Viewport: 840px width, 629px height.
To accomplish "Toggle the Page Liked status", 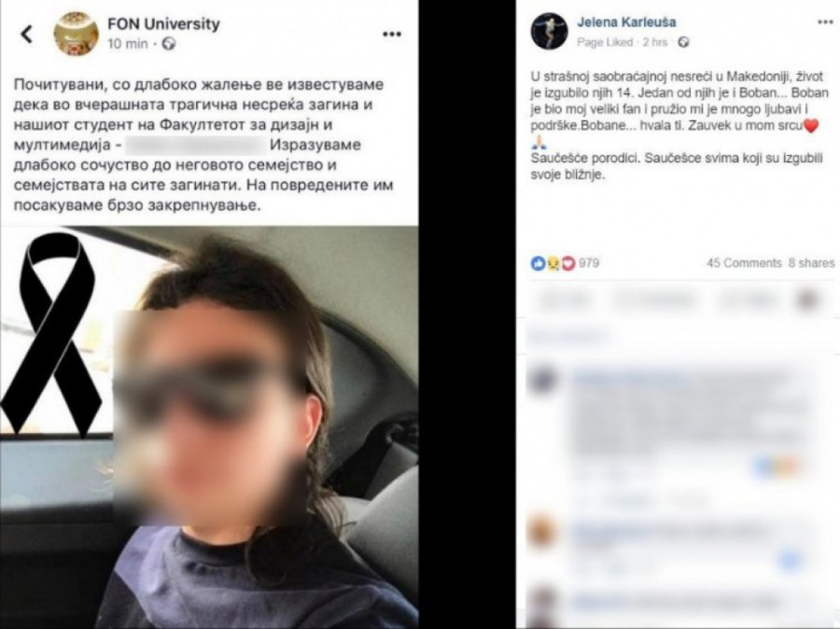I will point(605,42).
